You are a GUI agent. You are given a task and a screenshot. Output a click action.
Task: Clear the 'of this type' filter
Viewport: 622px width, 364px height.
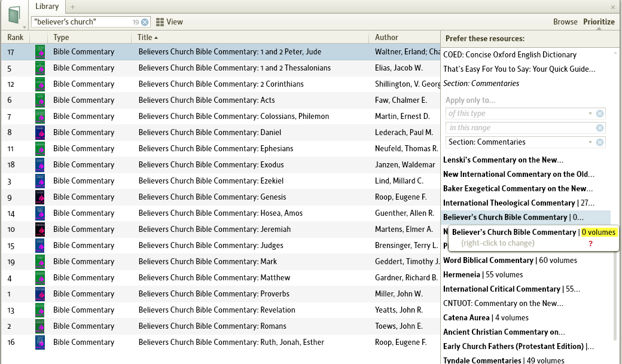click(x=600, y=114)
